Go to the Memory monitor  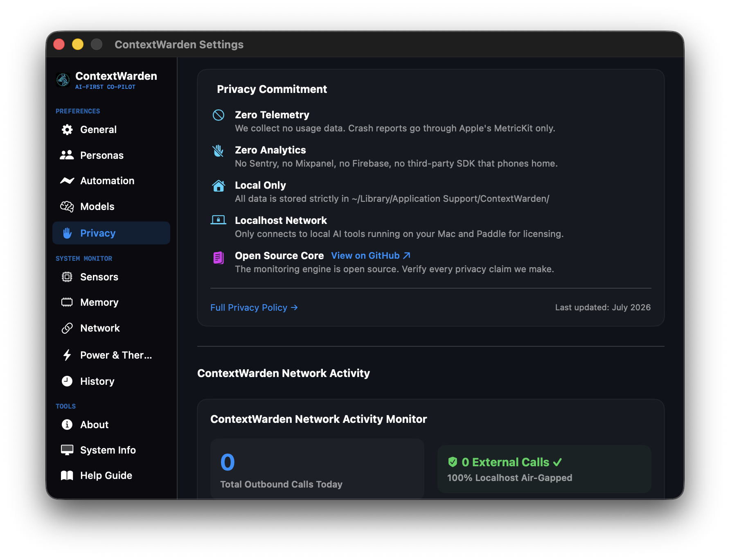(111, 303)
